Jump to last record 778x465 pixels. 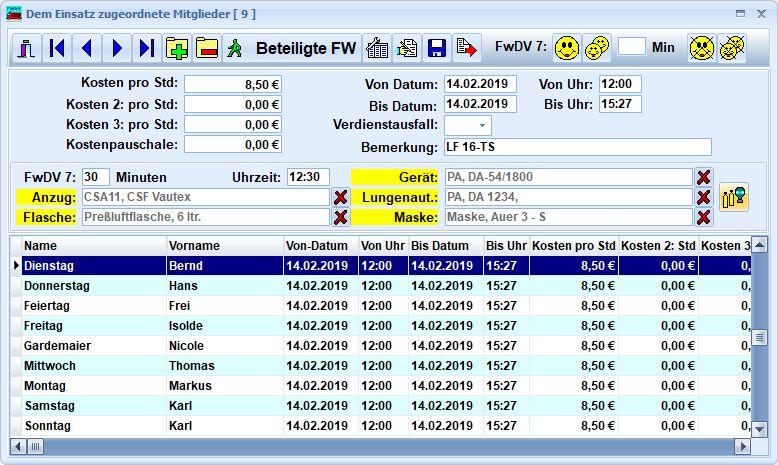click(147, 47)
